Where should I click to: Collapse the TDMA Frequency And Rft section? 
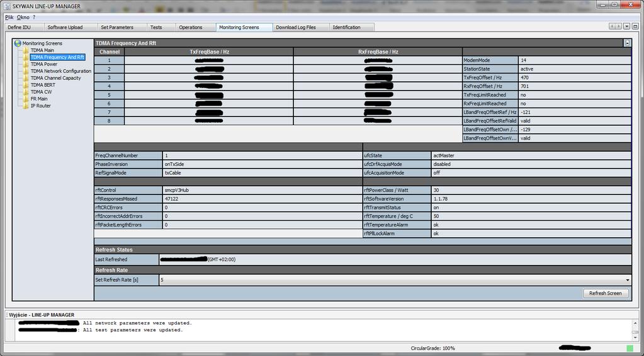coord(627,43)
